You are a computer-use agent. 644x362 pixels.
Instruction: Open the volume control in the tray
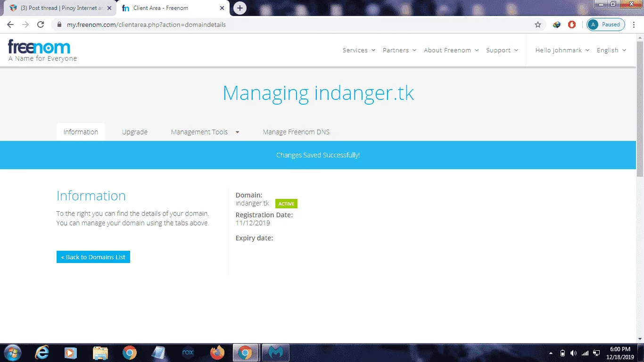pyautogui.click(x=573, y=353)
